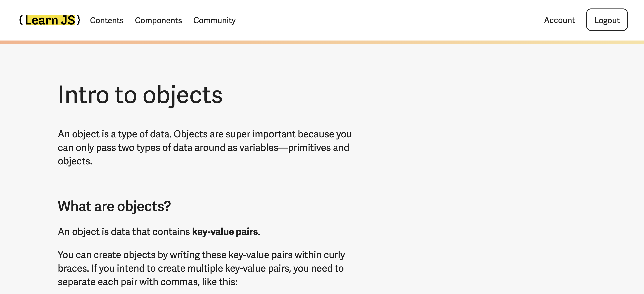Viewport: 644px width, 294px height.
Task: Click the "Intro to objects" page title
Action: tap(140, 95)
